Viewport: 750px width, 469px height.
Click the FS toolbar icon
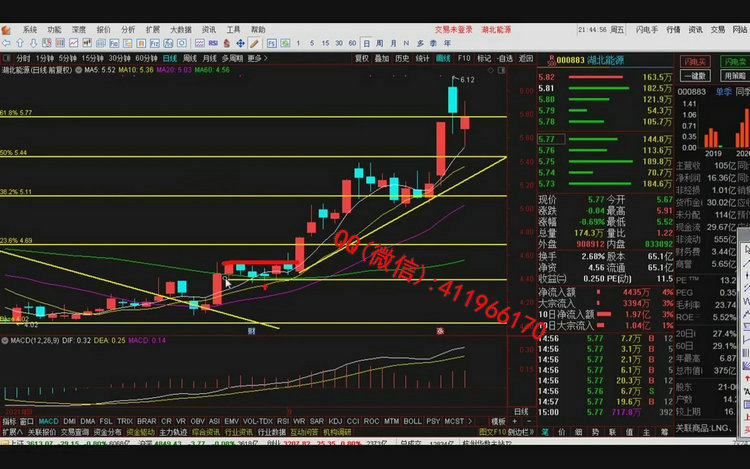pos(272,44)
